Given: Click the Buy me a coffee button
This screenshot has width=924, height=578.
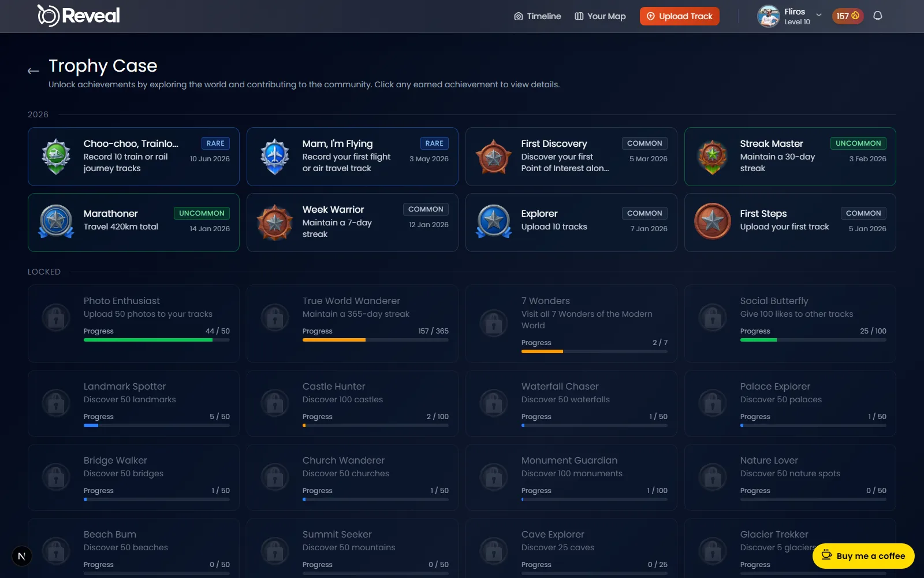Looking at the screenshot, I should tap(863, 556).
